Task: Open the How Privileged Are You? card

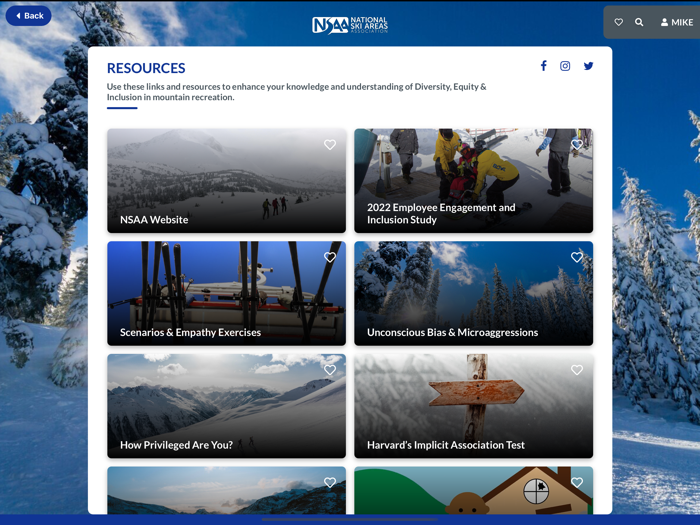Action: (226, 406)
